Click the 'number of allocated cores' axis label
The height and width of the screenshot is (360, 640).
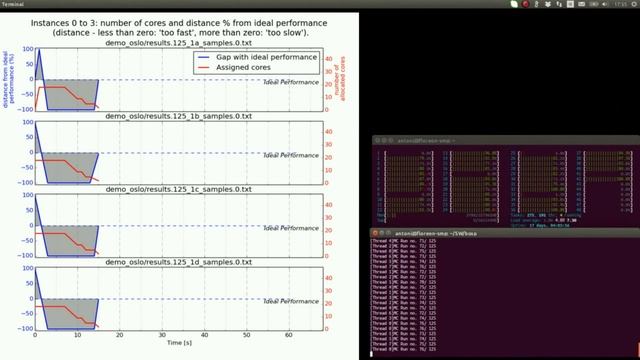340,79
